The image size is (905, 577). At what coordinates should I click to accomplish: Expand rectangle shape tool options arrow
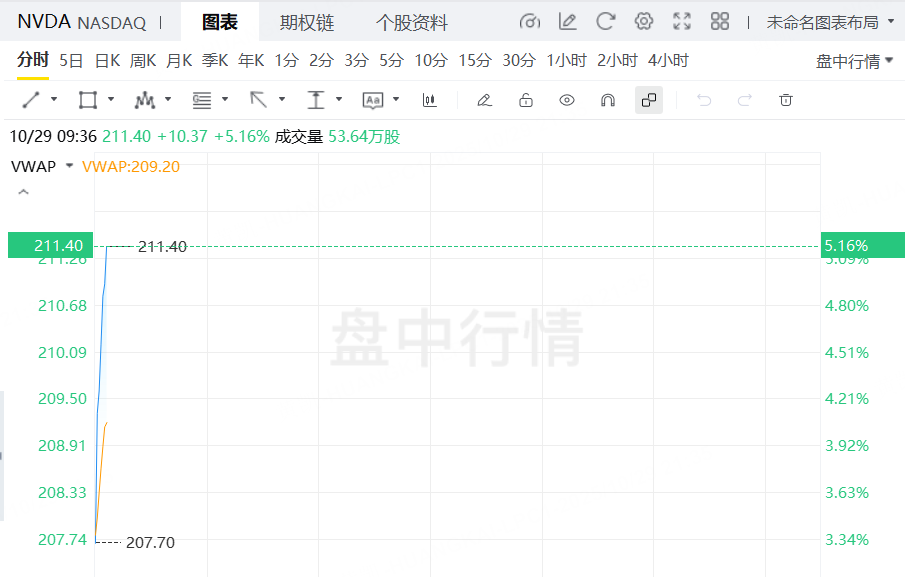(x=111, y=99)
